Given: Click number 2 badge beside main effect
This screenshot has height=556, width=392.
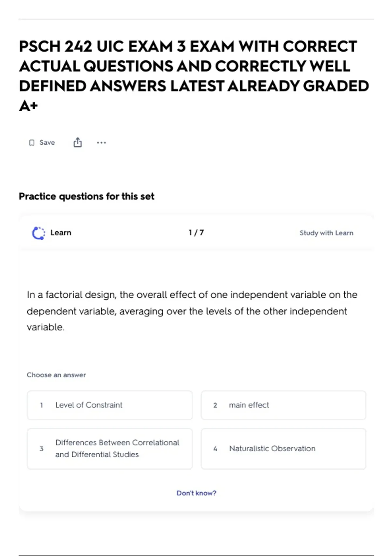Looking at the screenshot, I should click(x=215, y=405).
